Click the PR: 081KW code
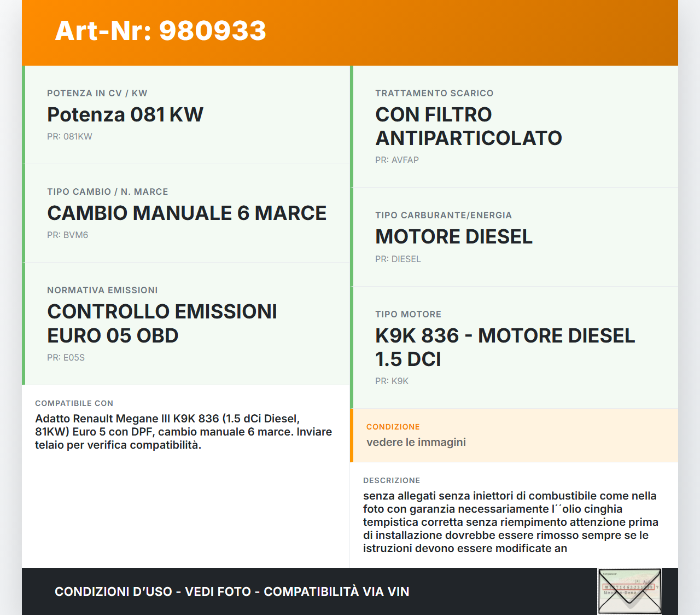The image size is (700, 615). 69,137
